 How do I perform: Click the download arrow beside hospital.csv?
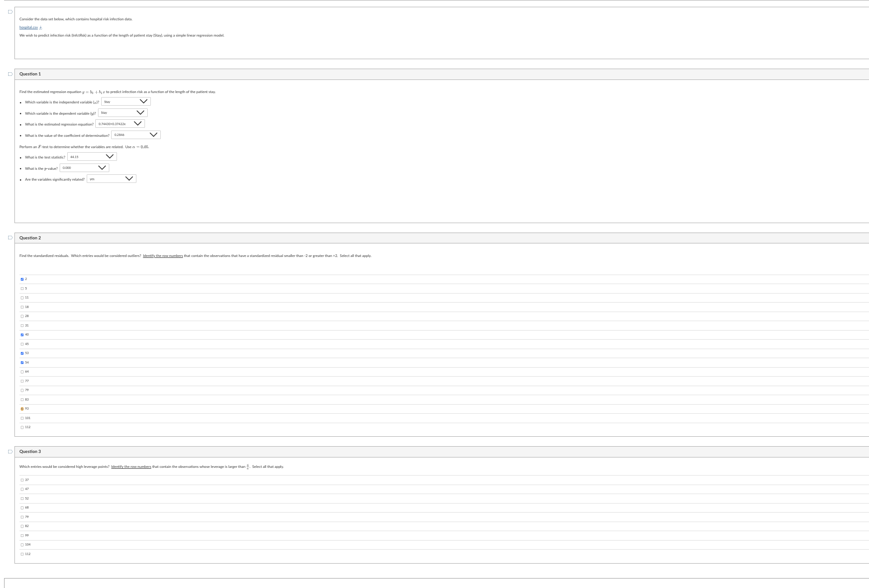41,27
